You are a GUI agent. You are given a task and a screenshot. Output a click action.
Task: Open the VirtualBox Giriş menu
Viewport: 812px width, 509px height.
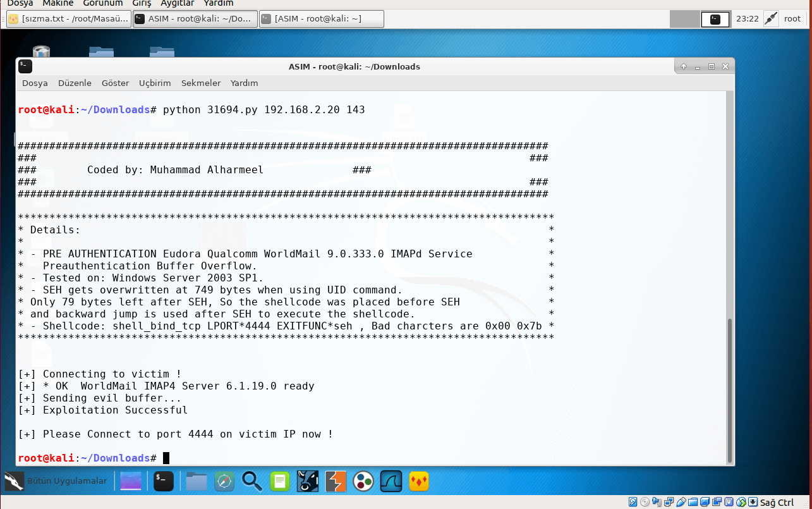142,3
